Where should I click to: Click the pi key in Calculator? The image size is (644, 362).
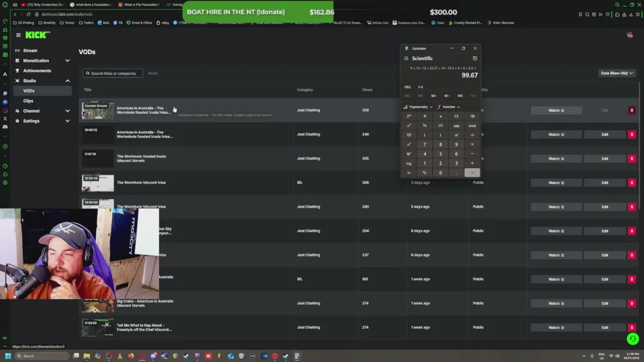[x=425, y=116]
